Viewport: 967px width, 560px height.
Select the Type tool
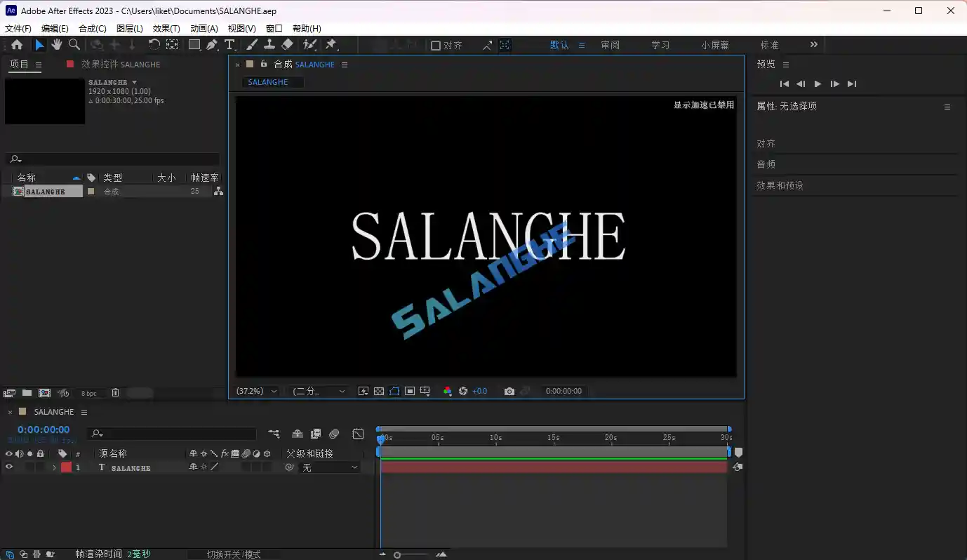229,44
